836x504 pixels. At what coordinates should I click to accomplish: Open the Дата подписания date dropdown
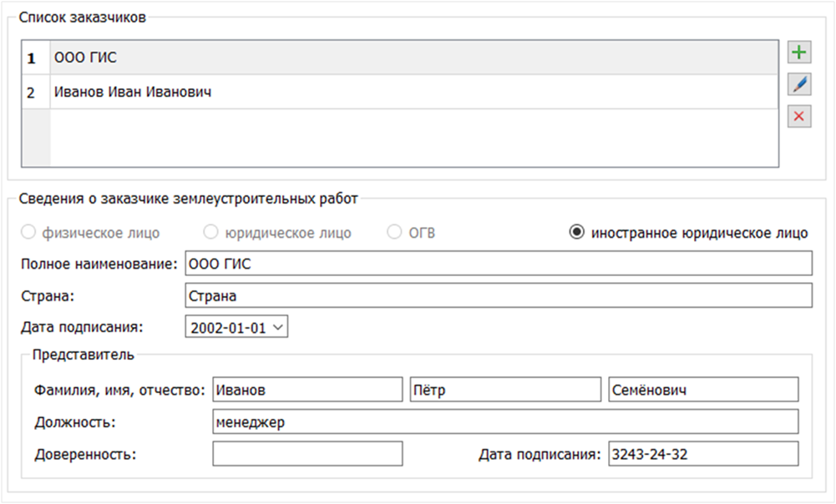(279, 328)
